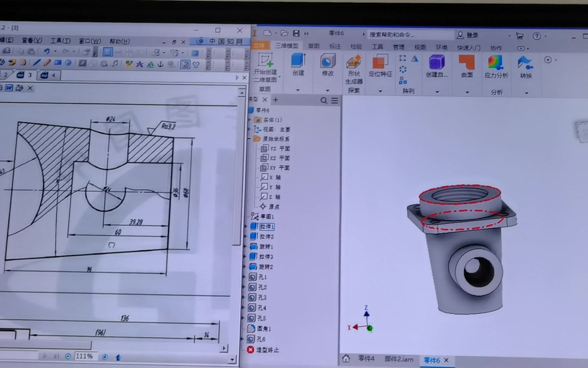
Task: Click the rectangular pattern icon in 阵列 panel
Action: point(403,58)
